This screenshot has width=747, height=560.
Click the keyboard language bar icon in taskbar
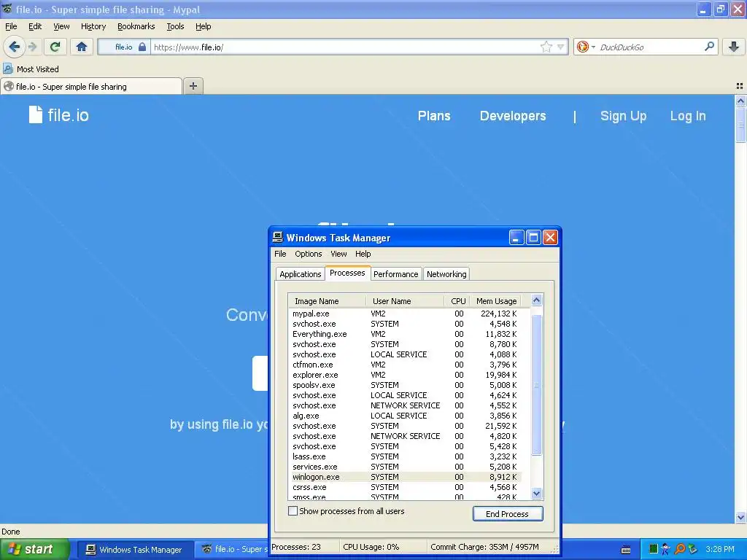pyautogui.click(x=626, y=550)
